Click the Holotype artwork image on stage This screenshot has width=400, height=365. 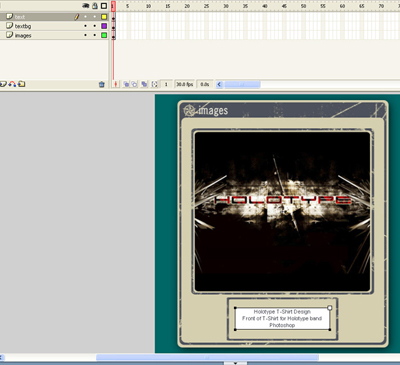[x=282, y=212]
